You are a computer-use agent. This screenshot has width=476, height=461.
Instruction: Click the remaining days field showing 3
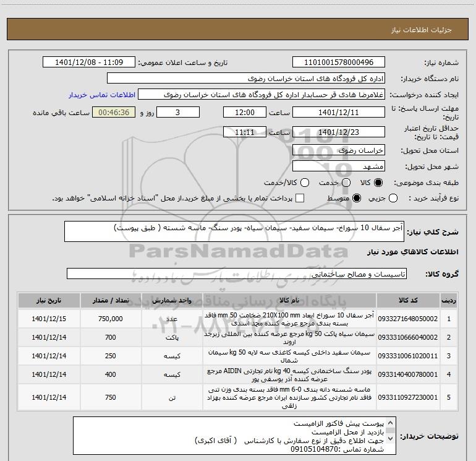click(178, 112)
